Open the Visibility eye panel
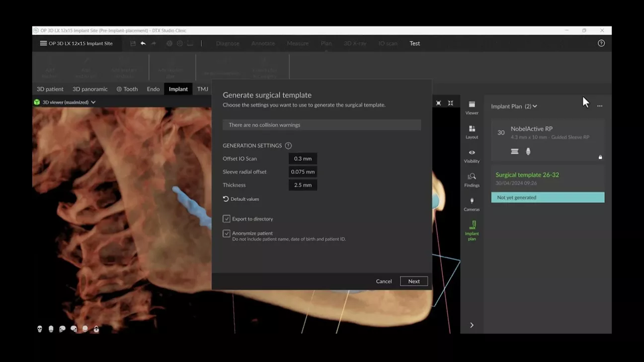This screenshot has height=362, width=644. pyautogui.click(x=472, y=156)
